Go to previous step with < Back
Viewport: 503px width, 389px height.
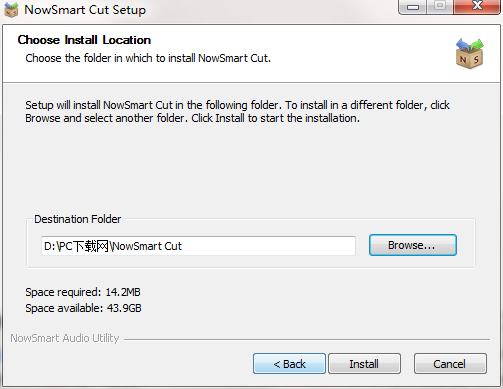pos(289,364)
